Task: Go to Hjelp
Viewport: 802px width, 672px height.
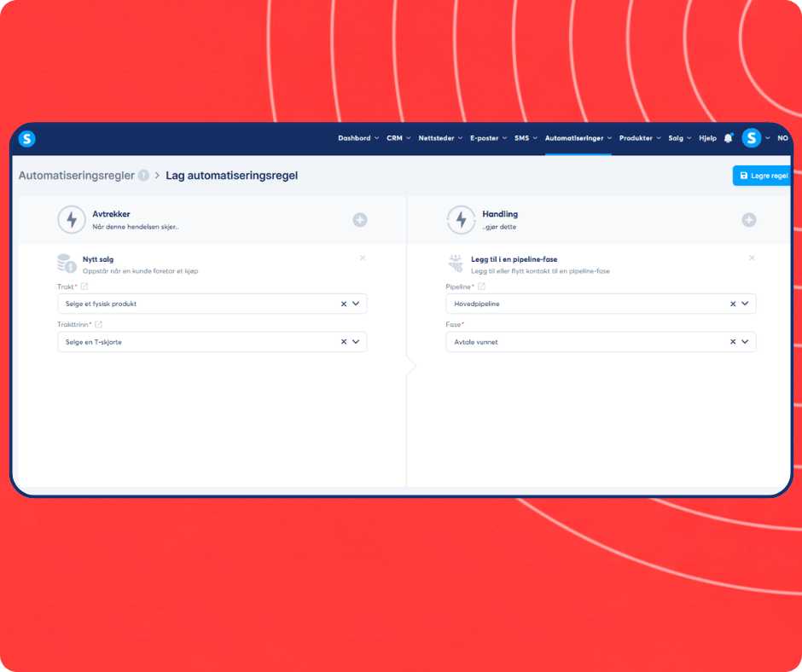Action: coord(707,138)
